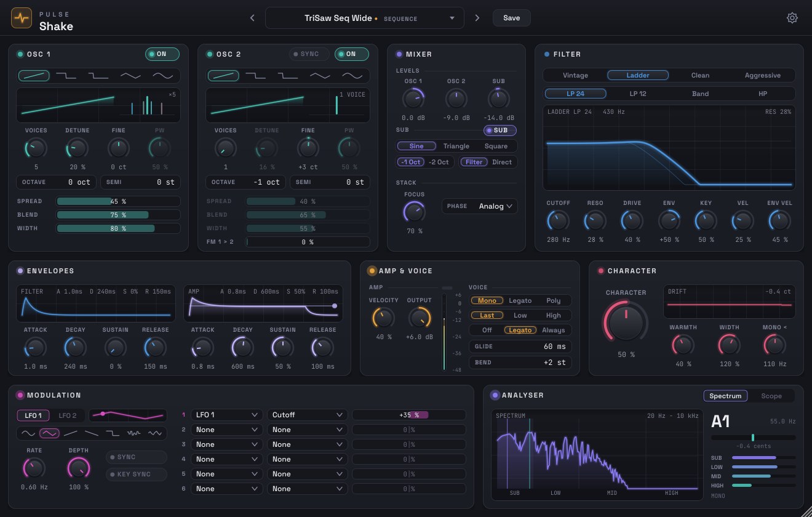
Task: Go to the next preset arrow
Action: 477,18
